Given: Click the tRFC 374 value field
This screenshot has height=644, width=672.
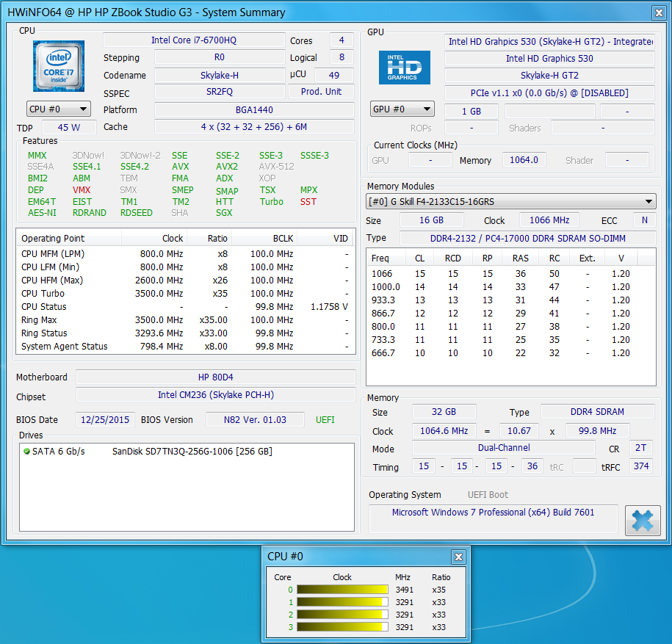Looking at the screenshot, I should pyautogui.click(x=640, y=466).
